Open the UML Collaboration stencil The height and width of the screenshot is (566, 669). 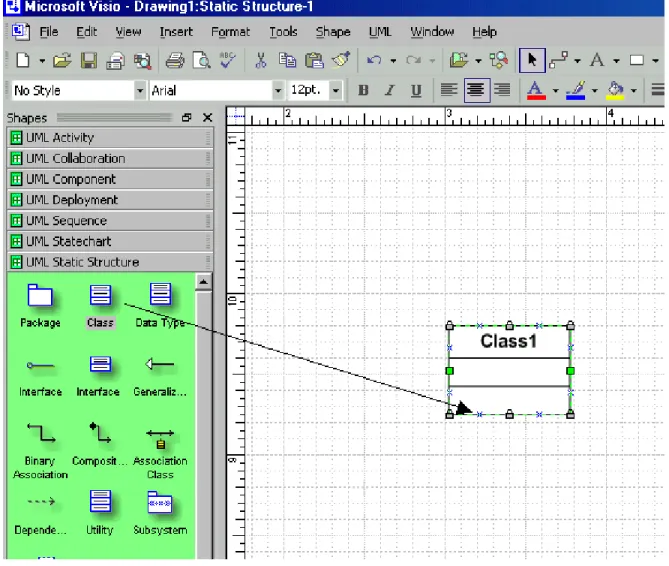[x=110, y=159]
